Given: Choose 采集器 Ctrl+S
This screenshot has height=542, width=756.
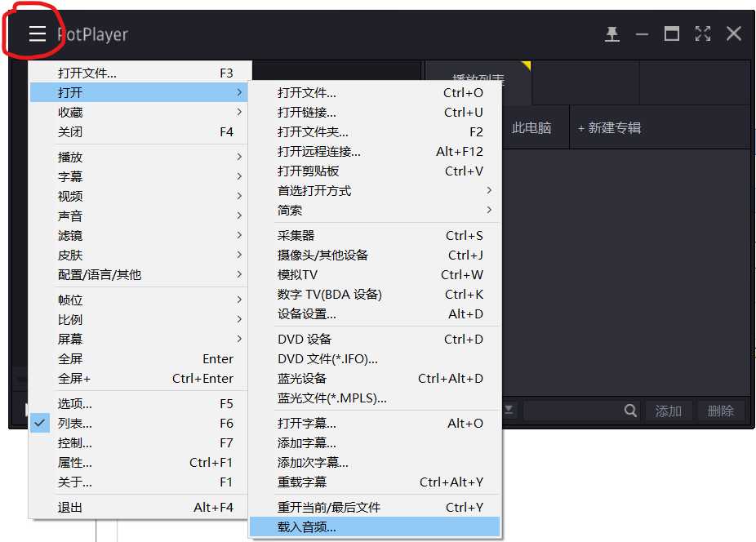Looking at the screenshot, I should click(375, 235).
